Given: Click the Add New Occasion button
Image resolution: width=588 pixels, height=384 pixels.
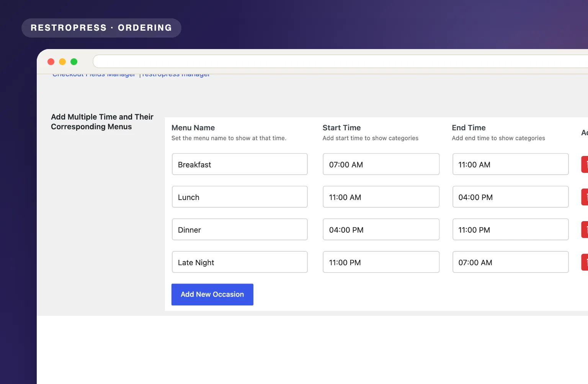Looking at the screenshot, I should 212,294.
